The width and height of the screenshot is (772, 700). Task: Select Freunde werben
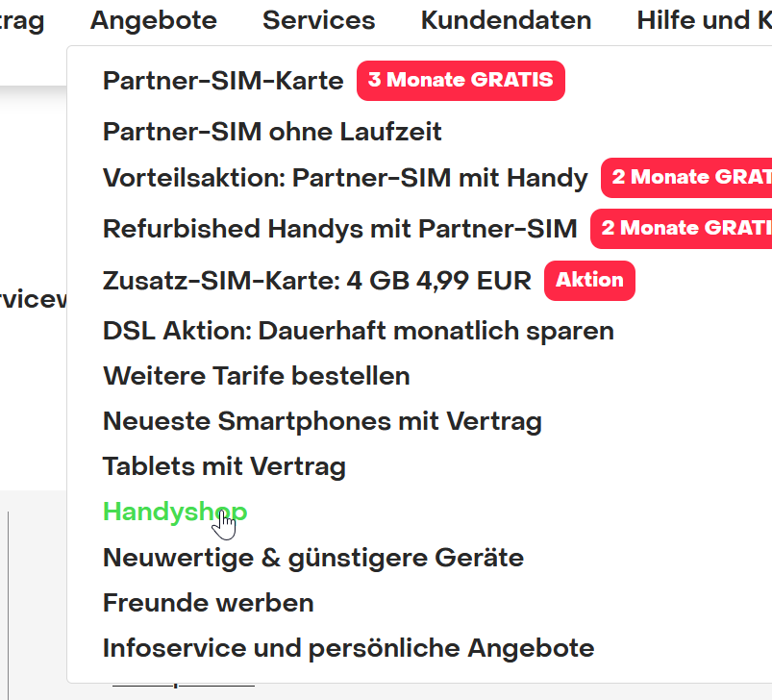pos(208,603)
